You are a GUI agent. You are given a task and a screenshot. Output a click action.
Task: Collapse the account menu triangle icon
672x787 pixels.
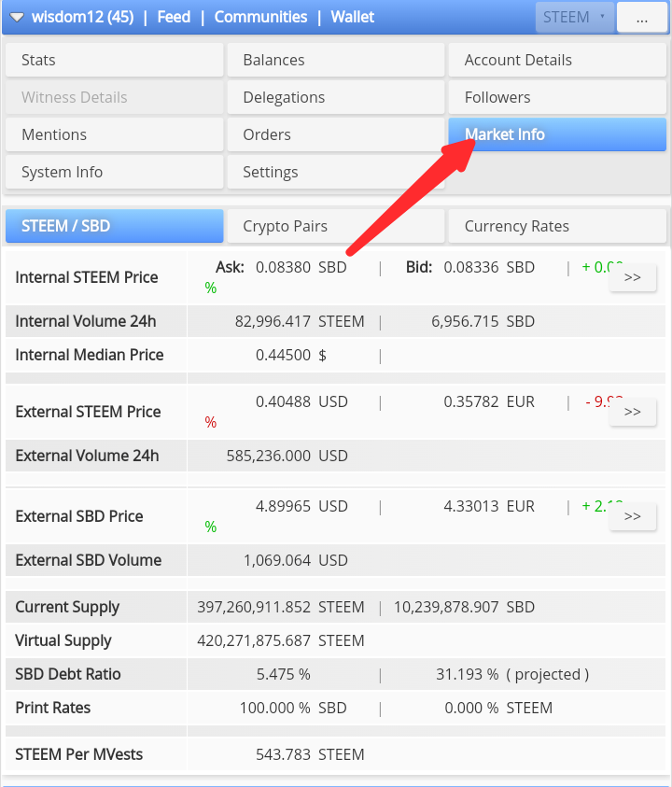[x=17, y=18]
